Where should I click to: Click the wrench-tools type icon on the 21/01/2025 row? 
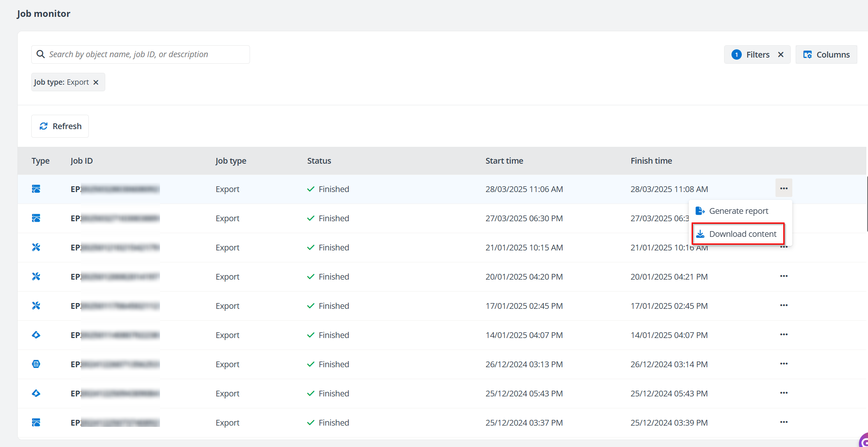[x=36, y=247]
